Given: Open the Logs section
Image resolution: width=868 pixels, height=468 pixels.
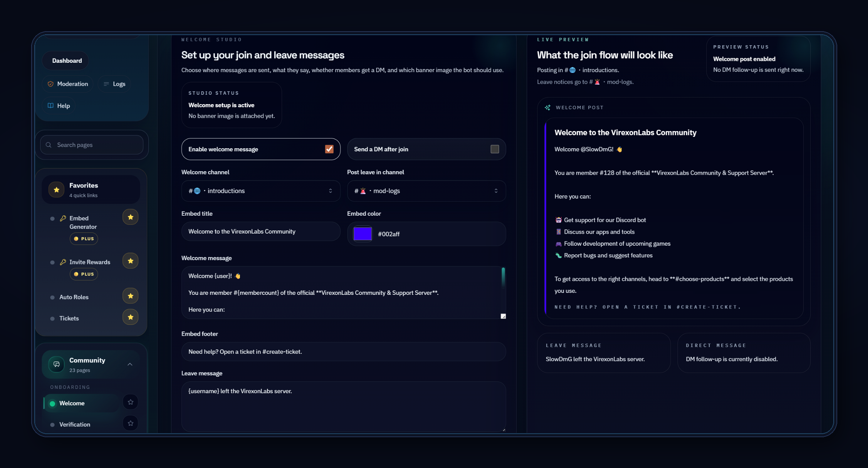Looking at the screenshot, I should click(x=114, y=84).
